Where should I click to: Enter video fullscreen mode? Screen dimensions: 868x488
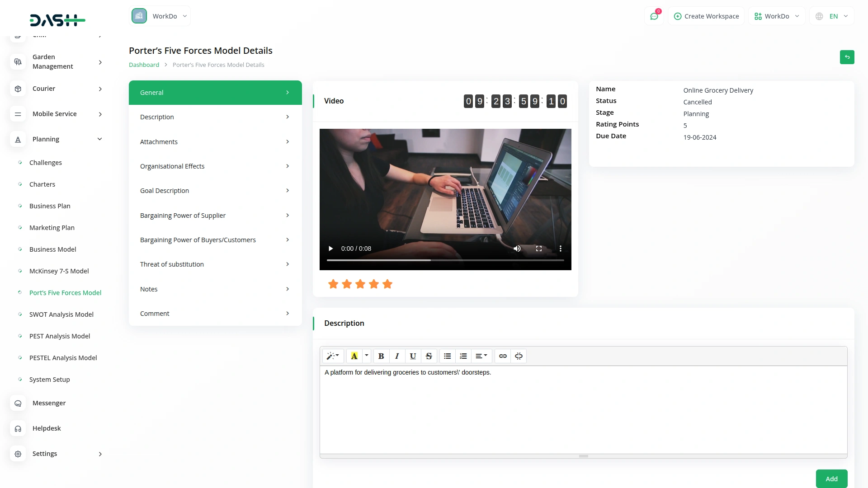[x=538, y=249]
